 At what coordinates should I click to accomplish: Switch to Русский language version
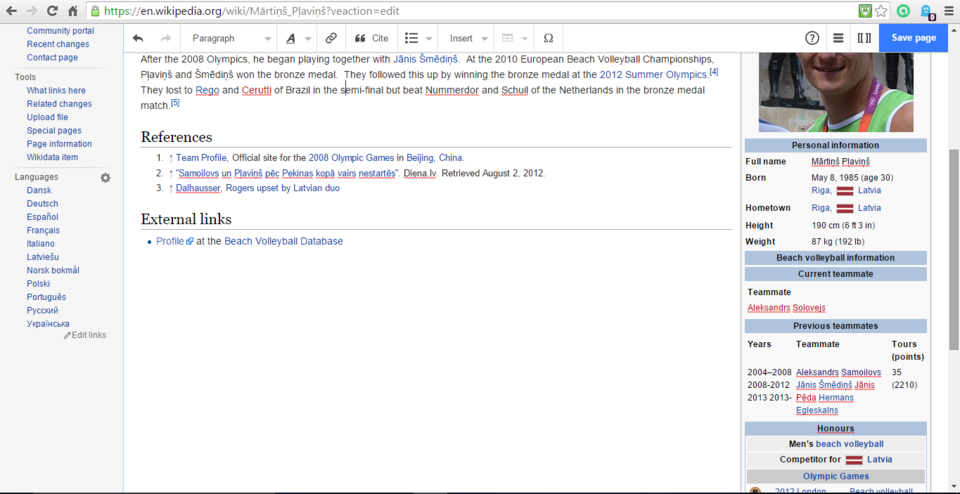point(42,310)
